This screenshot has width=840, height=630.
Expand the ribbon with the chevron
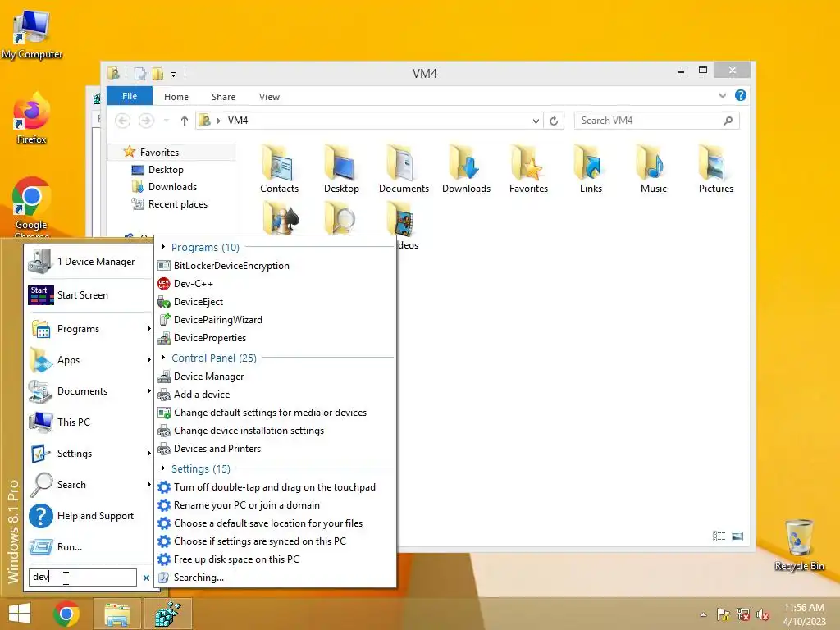tap(722, 95)
